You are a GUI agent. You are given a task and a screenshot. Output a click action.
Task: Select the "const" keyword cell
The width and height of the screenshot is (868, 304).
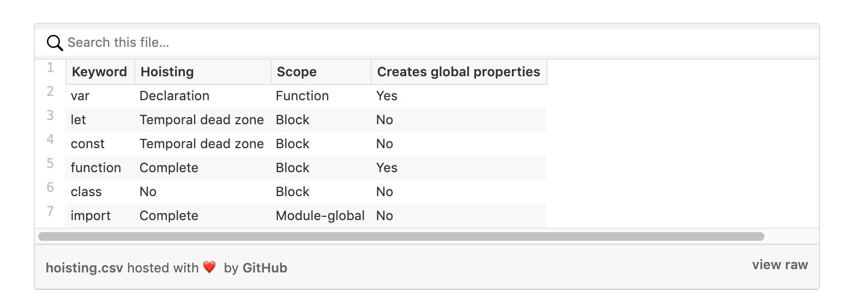coord(88,144)
